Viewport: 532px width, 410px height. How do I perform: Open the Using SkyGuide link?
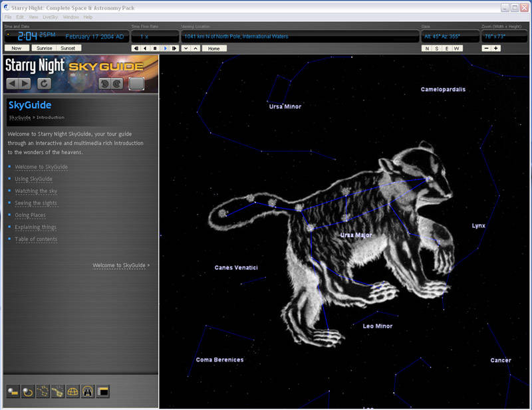(34, 179)
